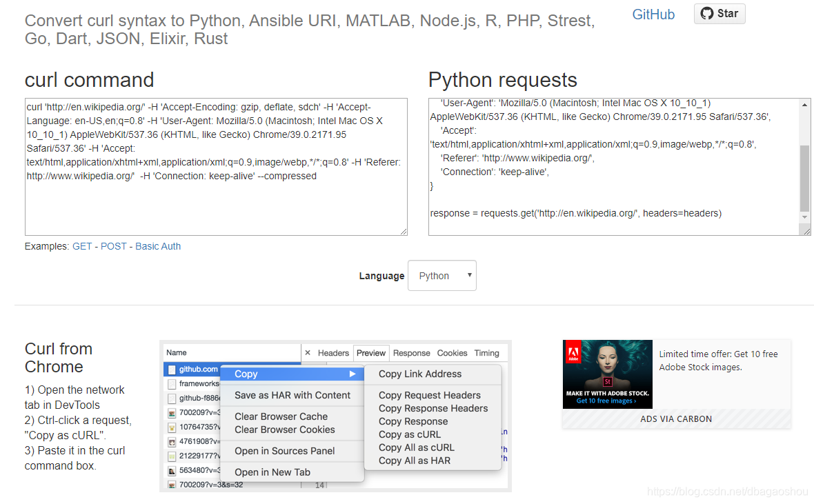Image resolution: width=814 pixels, height=504 pixels.
Task: Click inside the curl command text box
Action: [x=214, y=165]
